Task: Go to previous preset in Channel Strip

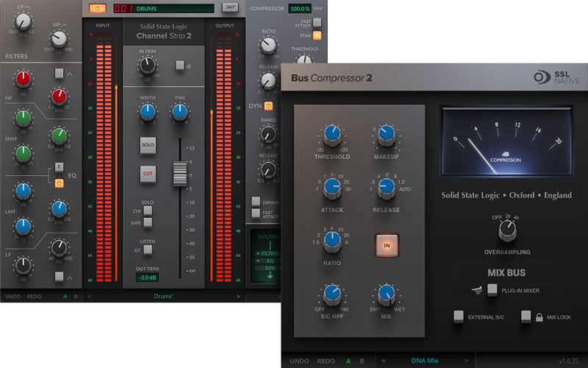Action: point(89,297)
